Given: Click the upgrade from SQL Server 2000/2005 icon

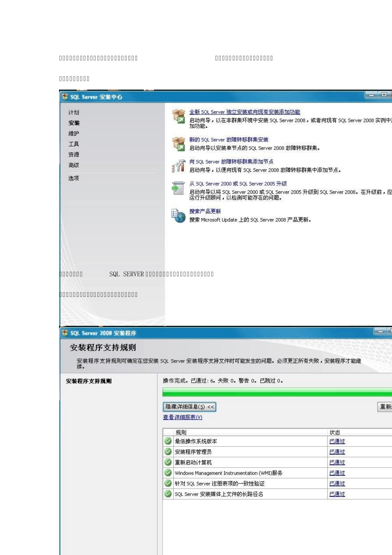Looking at the screenshot, I should pos(178,188).
